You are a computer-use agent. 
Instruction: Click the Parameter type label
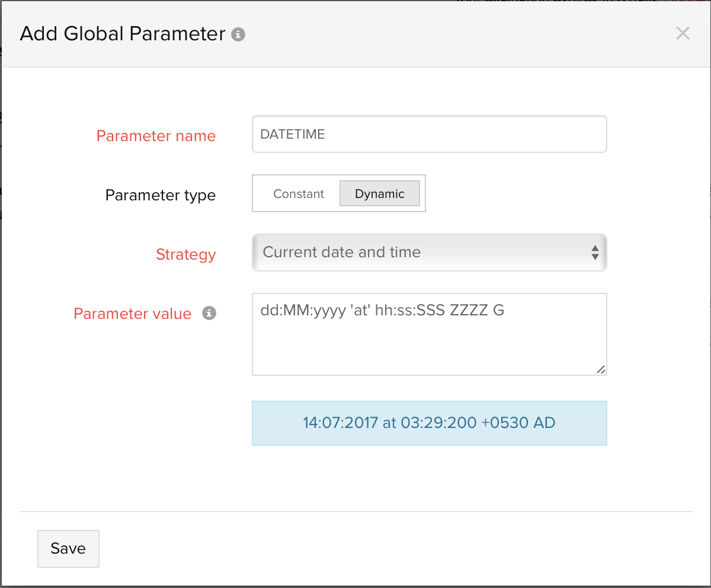(x=160, y=195)
